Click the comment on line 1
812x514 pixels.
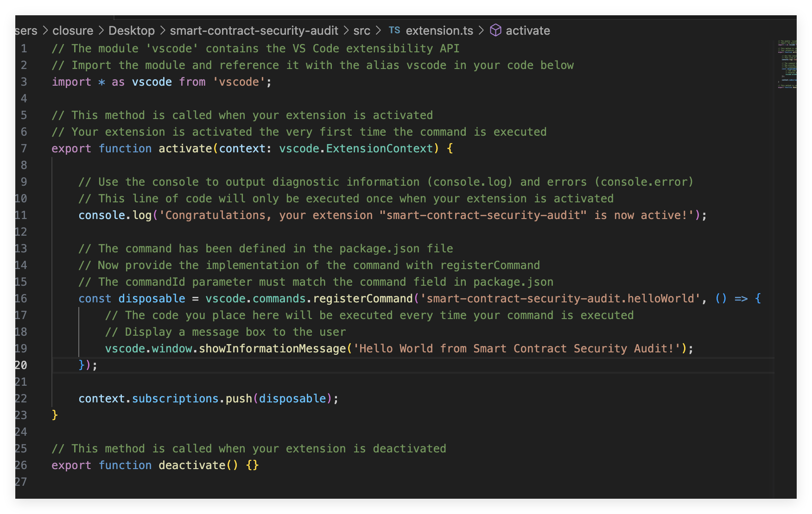[x=255, y=49]
